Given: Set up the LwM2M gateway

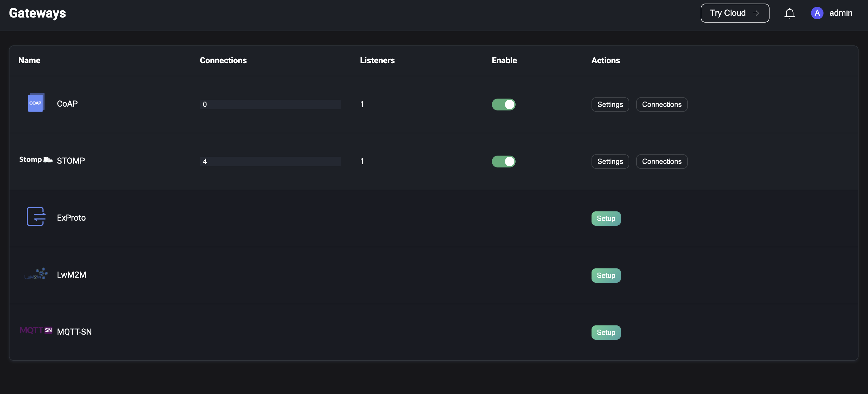Looking at the screenshot, I should tap(605, 276).
